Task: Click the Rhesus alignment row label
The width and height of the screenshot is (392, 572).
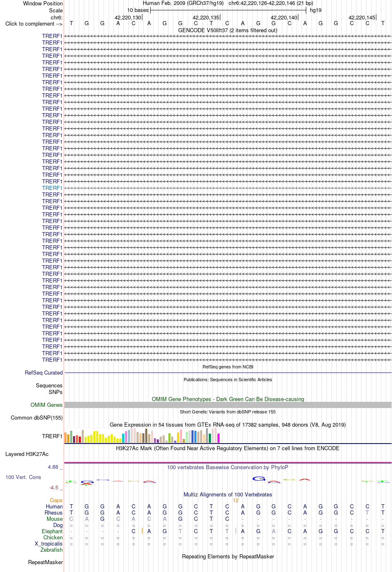Action: coord(54,513)
